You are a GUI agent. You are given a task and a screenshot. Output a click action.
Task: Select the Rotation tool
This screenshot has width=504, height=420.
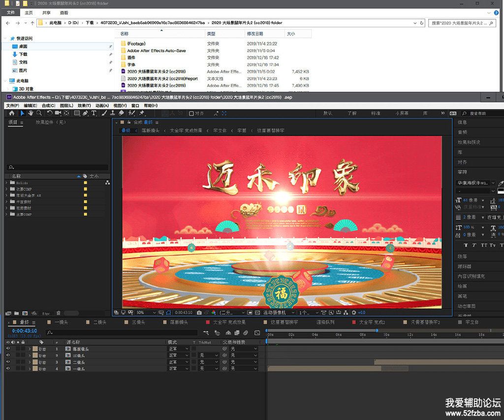click(49, 113)
